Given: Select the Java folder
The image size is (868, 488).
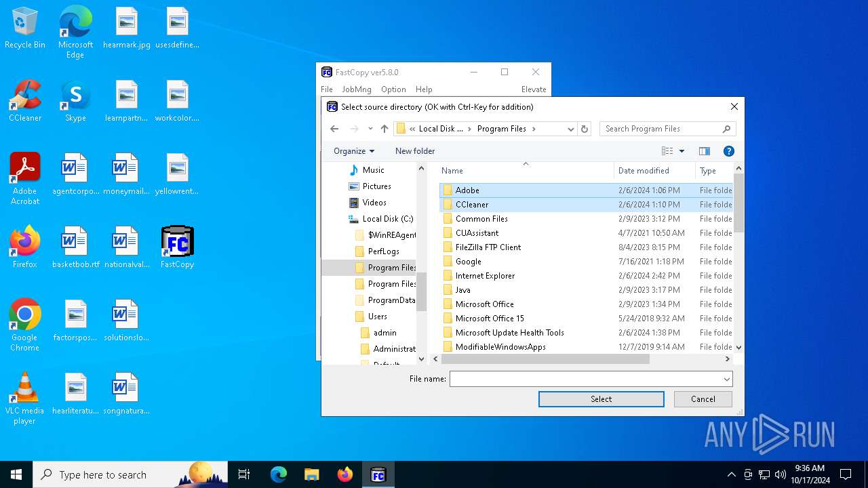Looking at the screenshot, I should (x=587, y=290).
